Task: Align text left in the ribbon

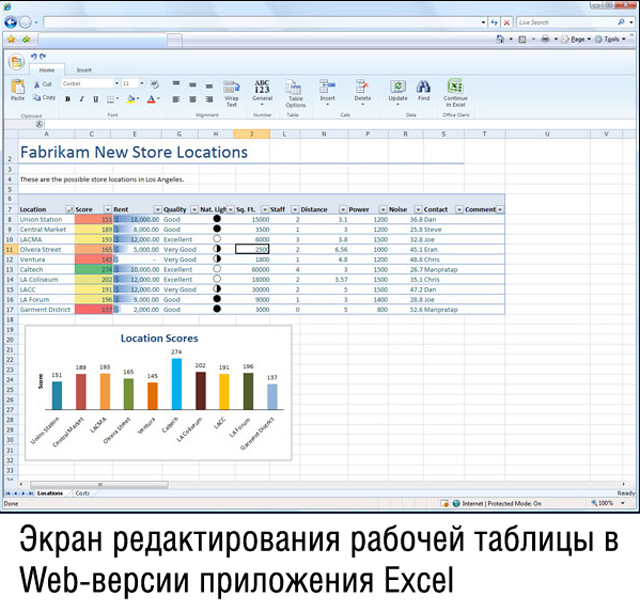Action: (x=176, y=99)
